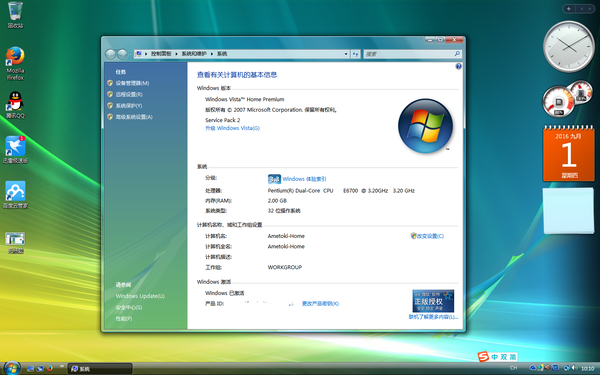Click the 更改产品密钥(K) link

(x=320, y=303)
